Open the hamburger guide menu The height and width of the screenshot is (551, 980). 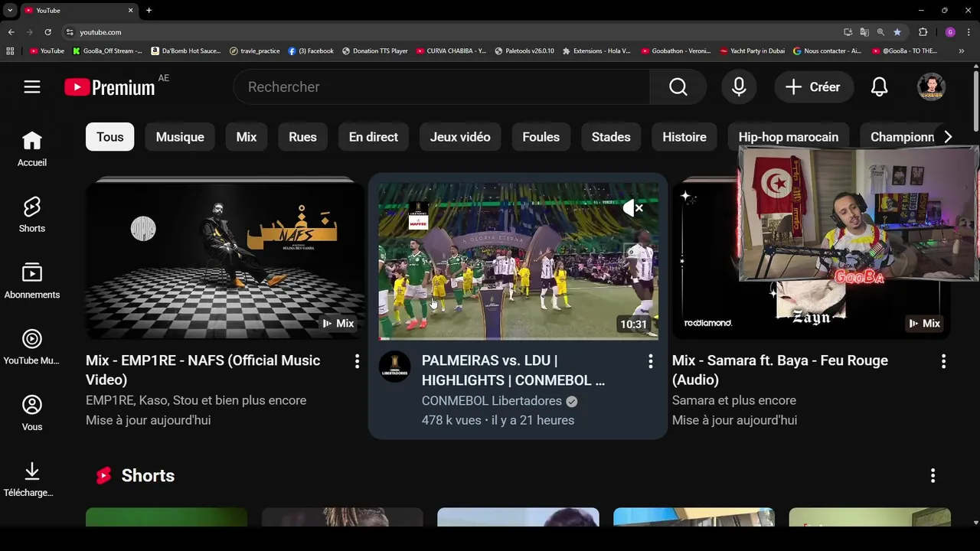tap(31, 87)
